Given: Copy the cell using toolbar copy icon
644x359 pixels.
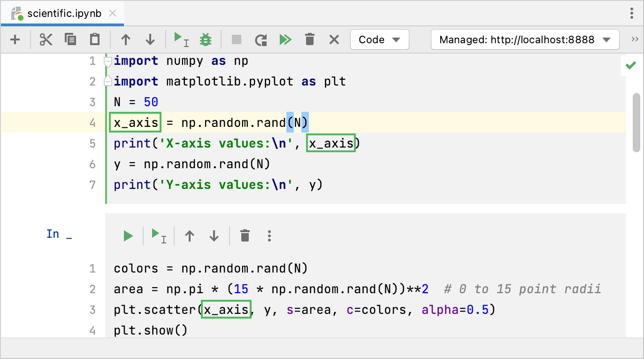Looking at the screenshot, I should click(70, 40).
